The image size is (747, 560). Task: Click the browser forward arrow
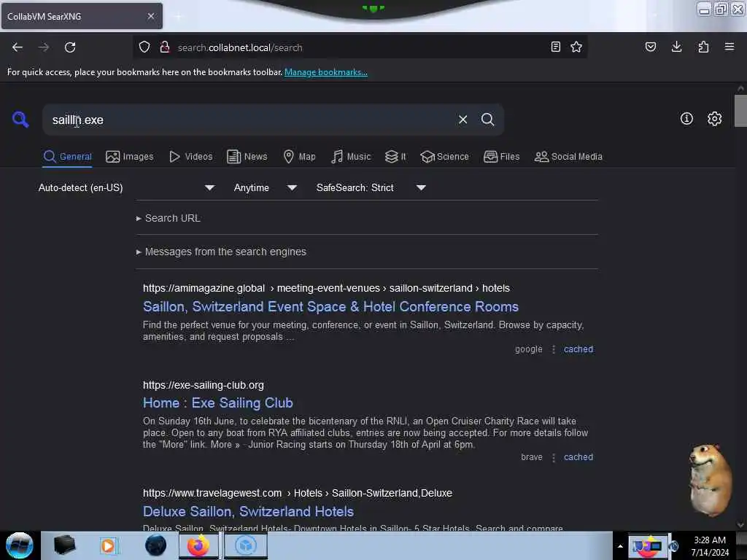pyautogui.click(x=44, y=47)
